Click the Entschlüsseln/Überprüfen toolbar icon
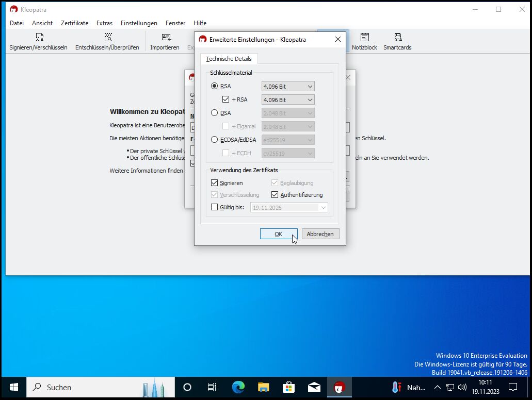The width and height of the screenshot is (532, 400). pyautogui.click(x=107, y=41)
